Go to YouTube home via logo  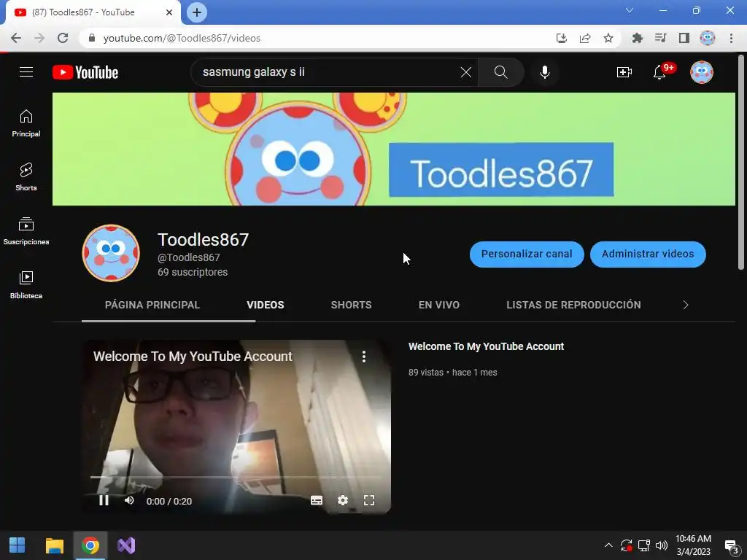[x=85, y=72]
